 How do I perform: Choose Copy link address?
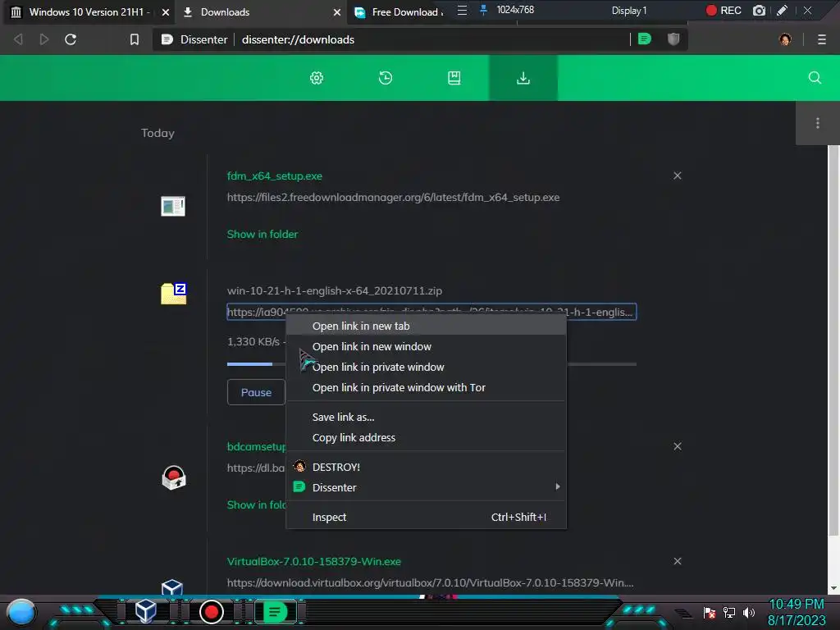427,437
